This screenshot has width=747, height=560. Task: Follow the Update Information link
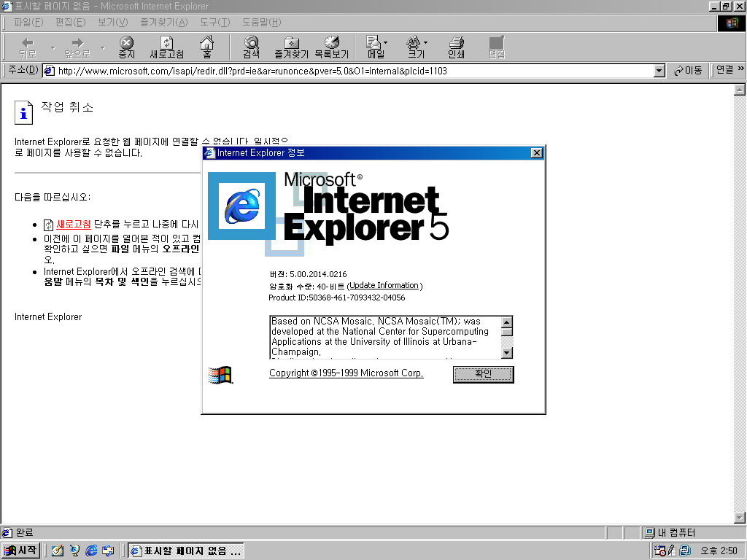click(384, 285)
